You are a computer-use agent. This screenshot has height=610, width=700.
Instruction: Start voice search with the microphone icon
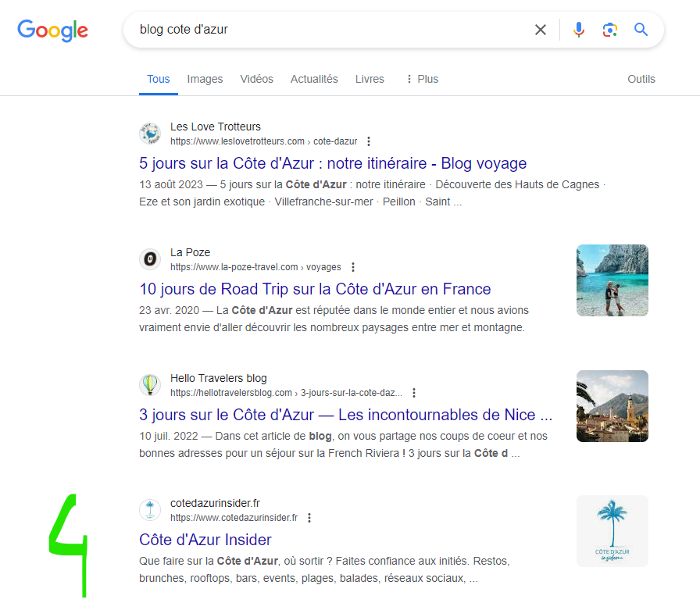pyautogui.click(x=579, y=30)
